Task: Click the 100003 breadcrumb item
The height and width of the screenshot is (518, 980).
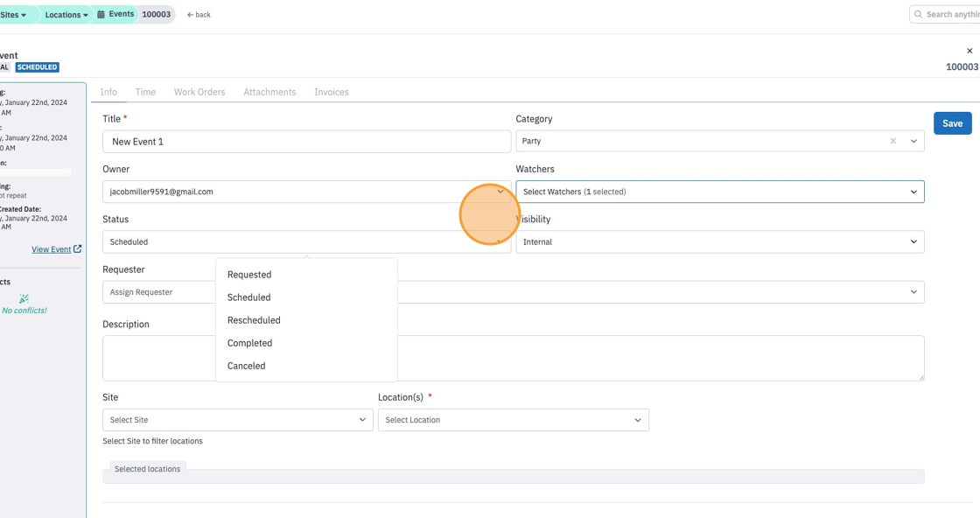Action: [x=157, y=14]
